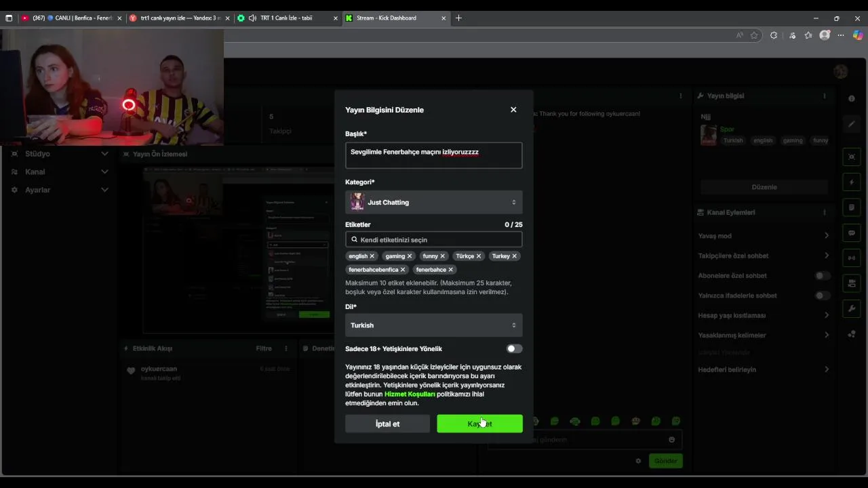Close the Yayın Bilgisini Düzenle dialog
This screenshot has width=868, height=488.
pyautogui.click(x=513, y=110)
